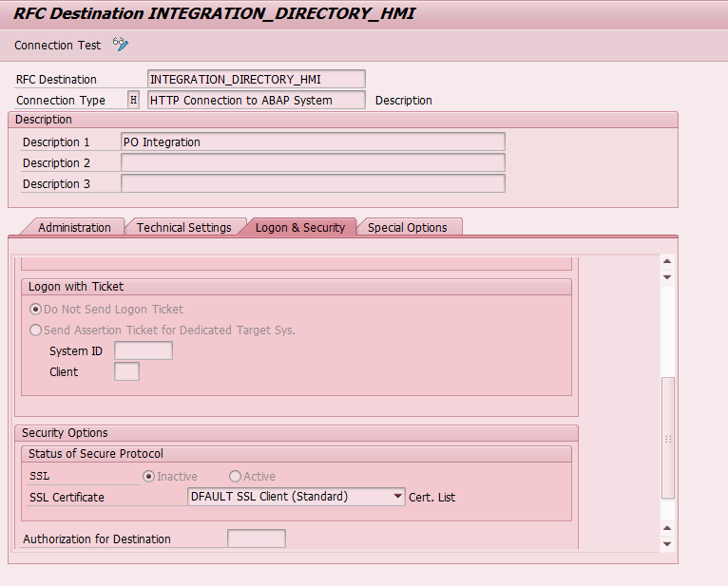Click the lower scroll-up arrow near the bottom
Screen dimensions: 728x586
(x=667, y=528)
